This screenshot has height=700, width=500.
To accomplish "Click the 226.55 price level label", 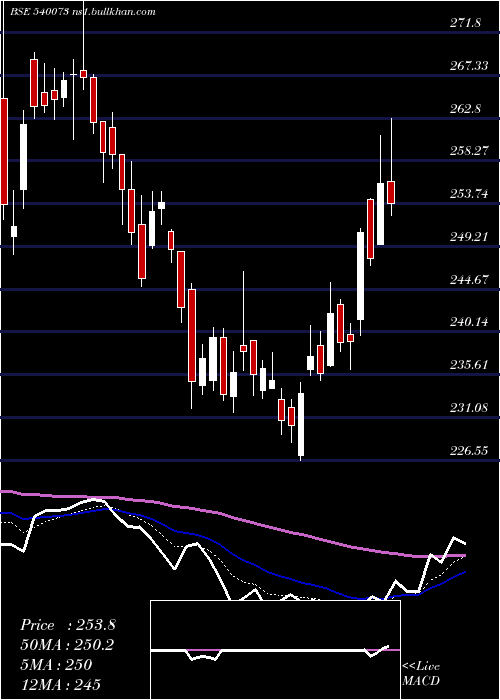I will tap(468, 450).
